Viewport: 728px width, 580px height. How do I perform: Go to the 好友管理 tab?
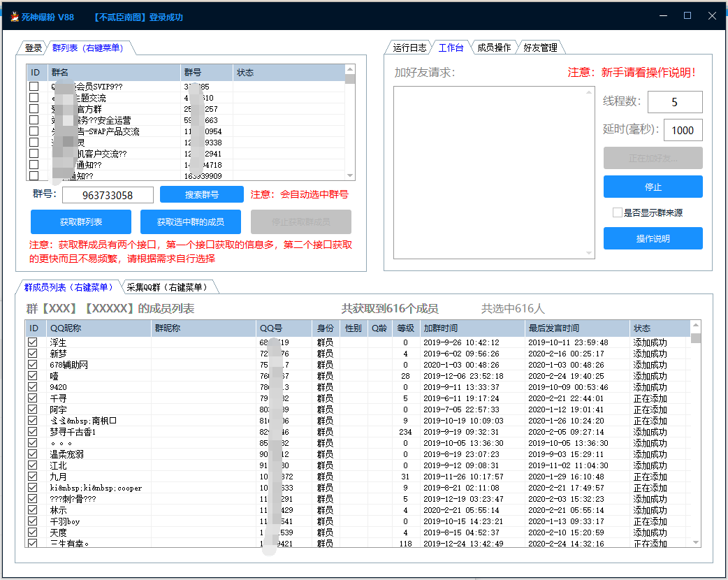point(540,48)
